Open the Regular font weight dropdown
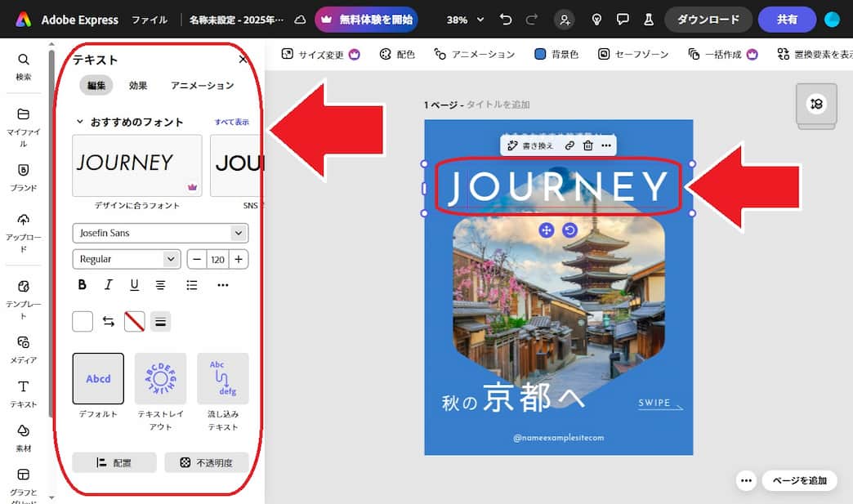 pyautogui.click(x=126, y=259)
